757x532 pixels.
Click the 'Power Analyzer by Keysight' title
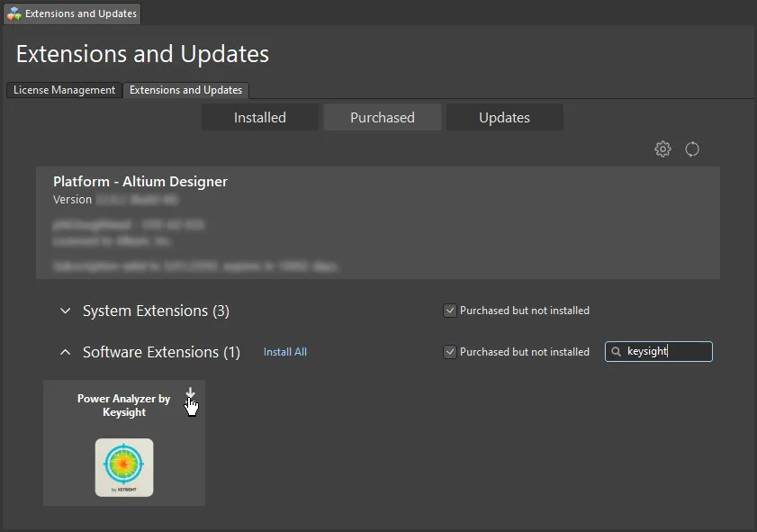point(124,405)
